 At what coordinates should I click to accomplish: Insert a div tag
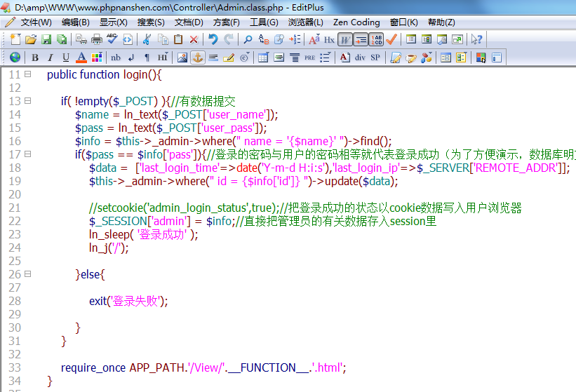(x=360, y=58)
